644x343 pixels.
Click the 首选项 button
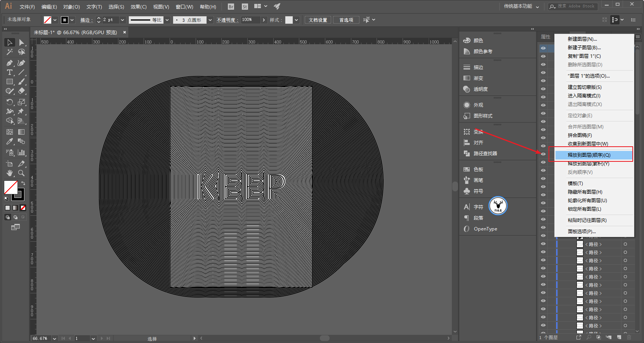tap(346, 20)
